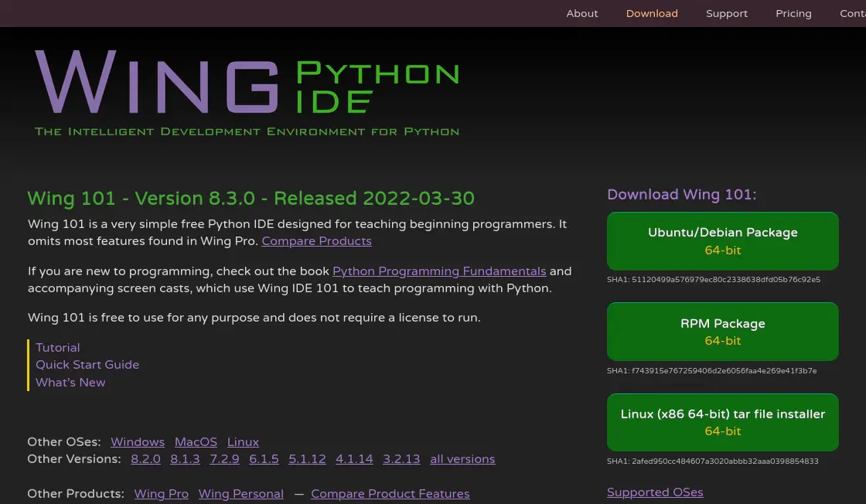View the What's New page
Viewport: 866px width, 504px height.
point(70,383)
